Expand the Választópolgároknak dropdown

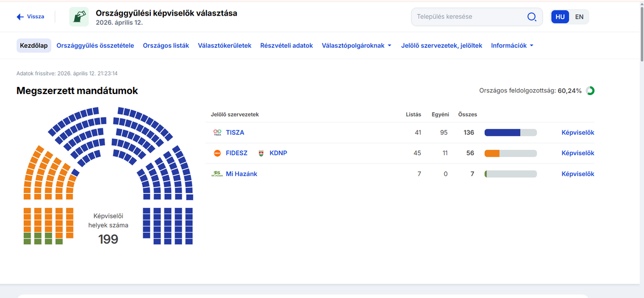[356, 46]
